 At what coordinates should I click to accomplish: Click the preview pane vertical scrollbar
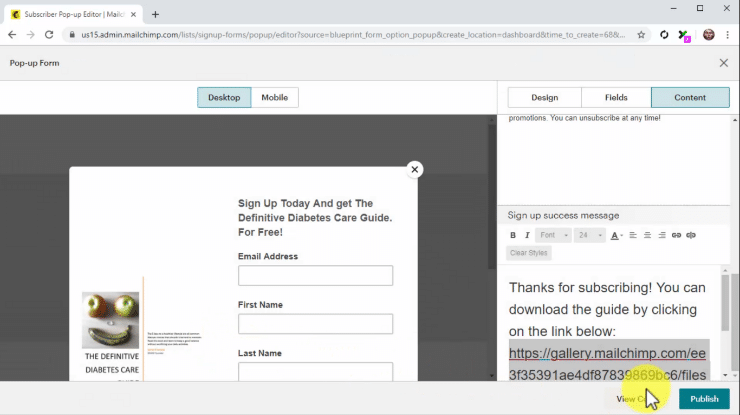pos(492,197)
